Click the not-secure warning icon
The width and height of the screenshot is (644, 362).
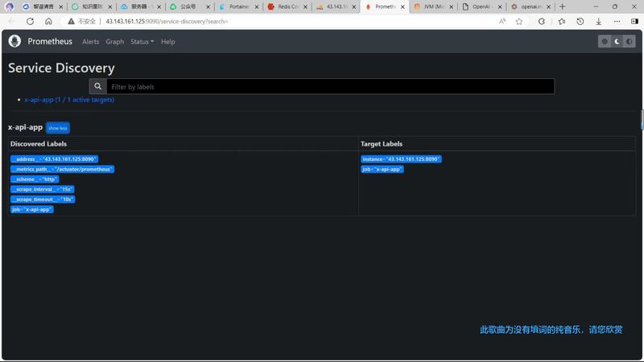click(x=71, y=22)
